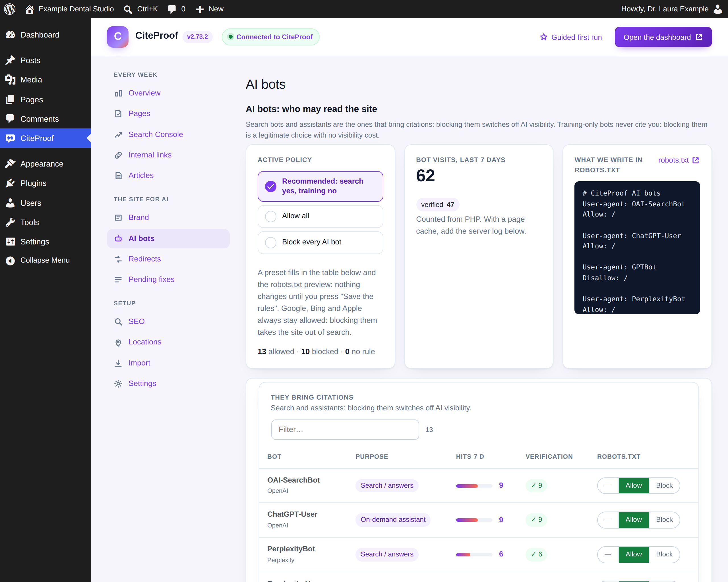Set PerplexityBot to Allow

(x=634, y=554)
